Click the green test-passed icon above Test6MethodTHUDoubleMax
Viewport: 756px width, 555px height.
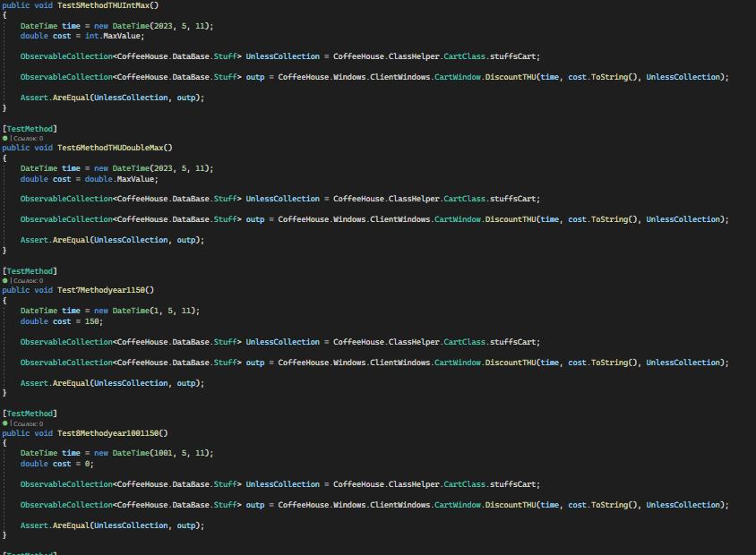[6, 138]
